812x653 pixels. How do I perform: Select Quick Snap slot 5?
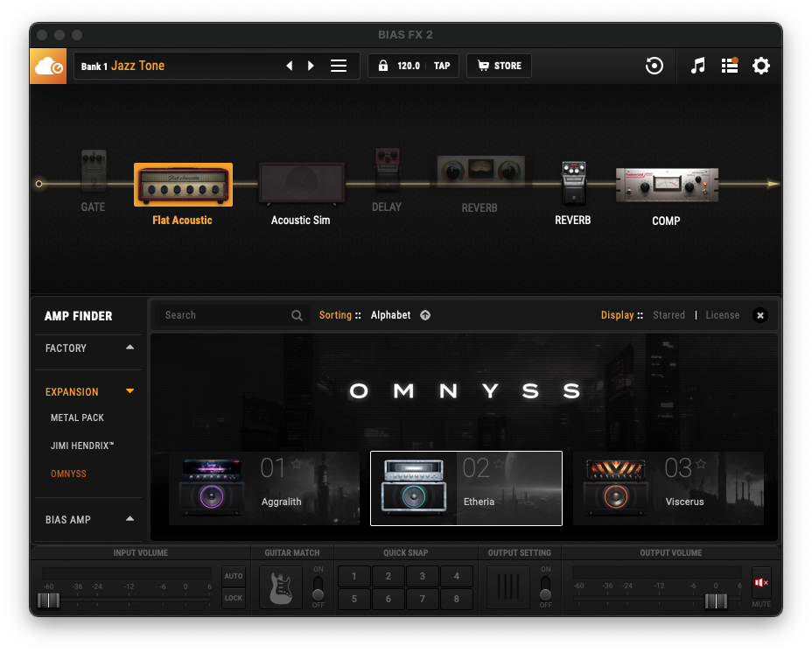point(354,599)
